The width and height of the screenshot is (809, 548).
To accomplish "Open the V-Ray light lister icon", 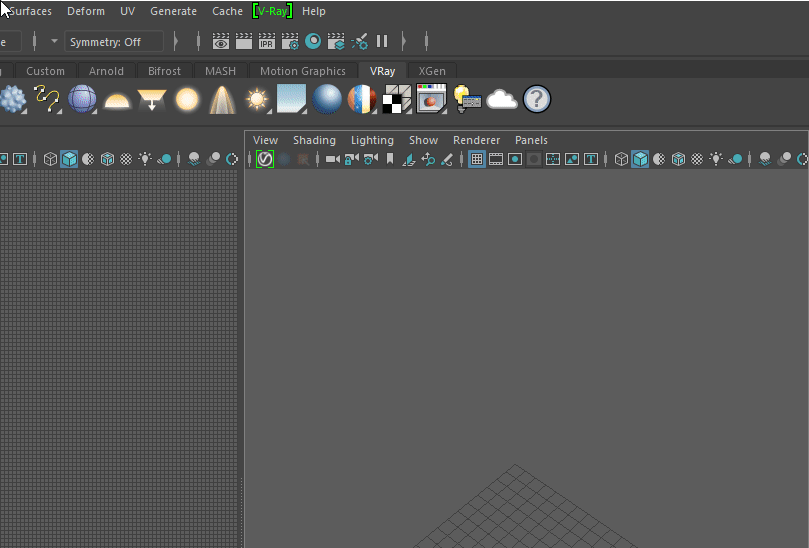I will [467, 99].
